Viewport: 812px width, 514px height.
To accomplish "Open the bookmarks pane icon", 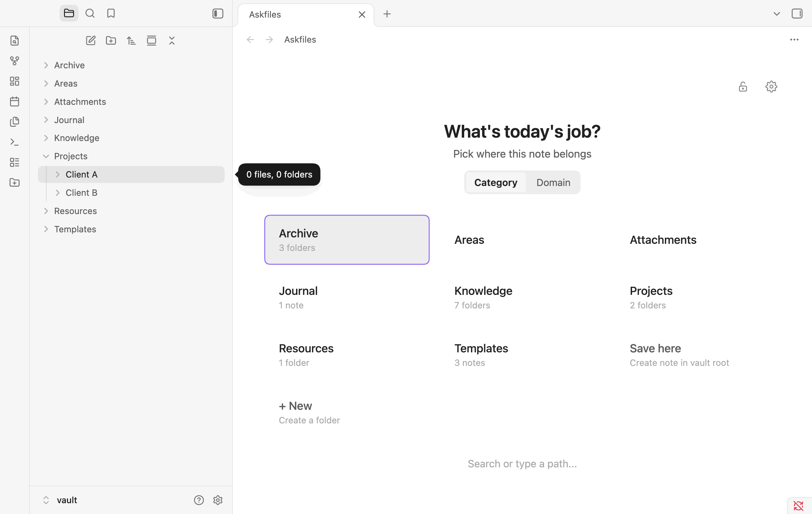I will click(111, 14).
